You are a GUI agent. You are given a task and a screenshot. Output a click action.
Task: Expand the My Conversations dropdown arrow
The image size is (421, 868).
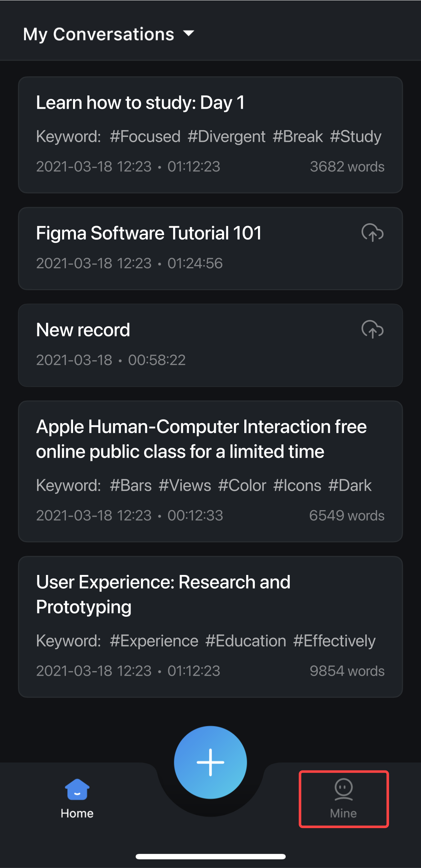pos(189,33)
